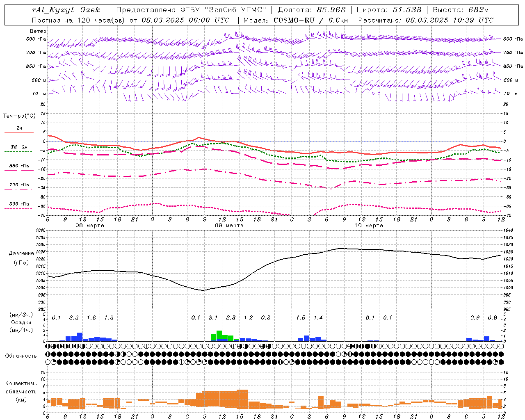Select the 3.2 precipitation value
Image resolution: width=525 pixels, height=420 pixels.
pyautogui.click(x=74, y=317)
